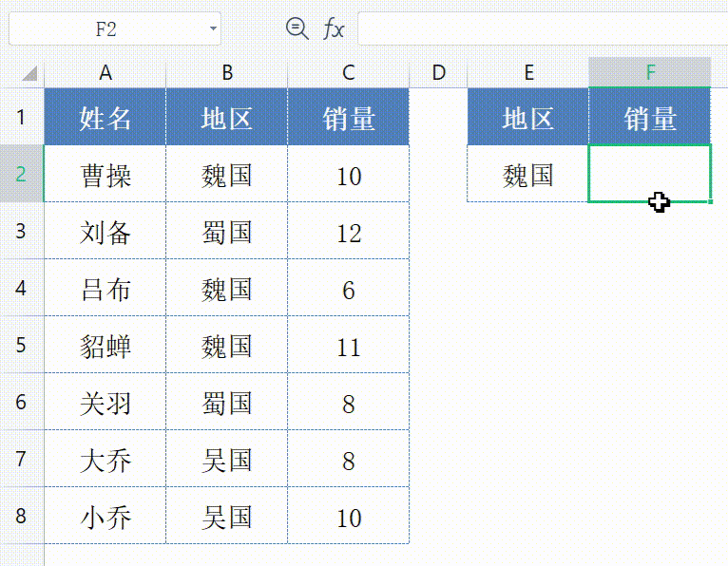
Task: Select column D header
Action: coord(438,72)
